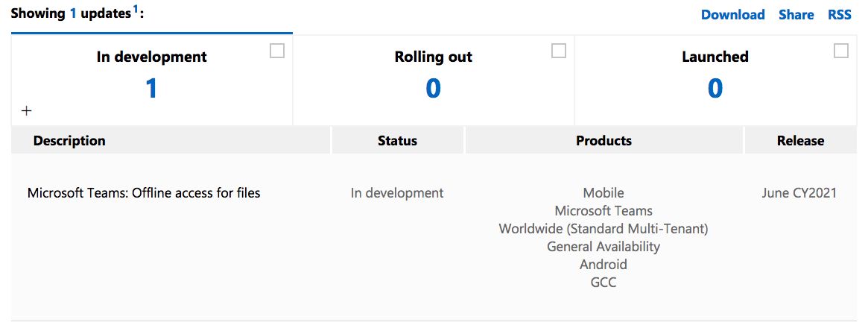Click the large 1 count under In development
Viewport: 868px width, 331px height.
click(152, 89)
